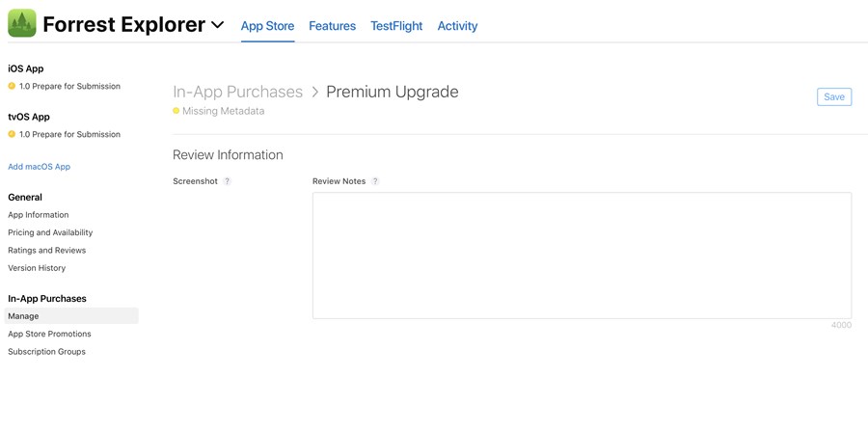
Task: Select Pricing and Availability in sidebar
Action: tap(50, 232)
